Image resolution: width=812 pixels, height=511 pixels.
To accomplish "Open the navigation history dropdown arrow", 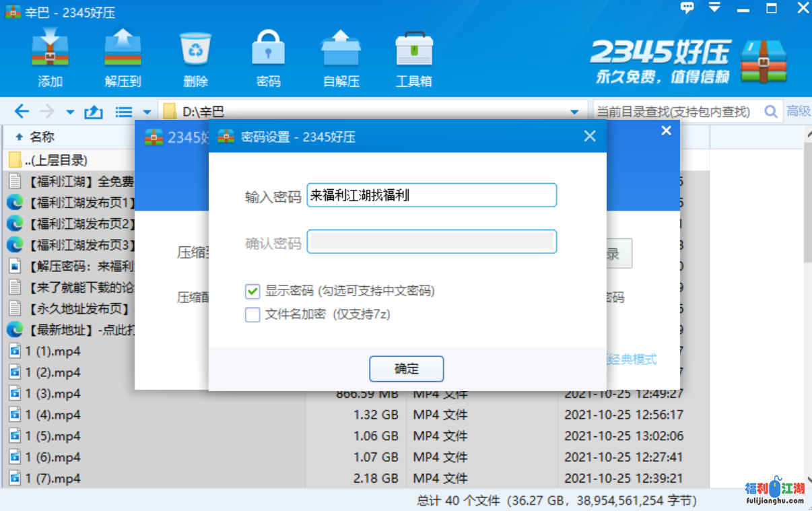I will 70,112.
